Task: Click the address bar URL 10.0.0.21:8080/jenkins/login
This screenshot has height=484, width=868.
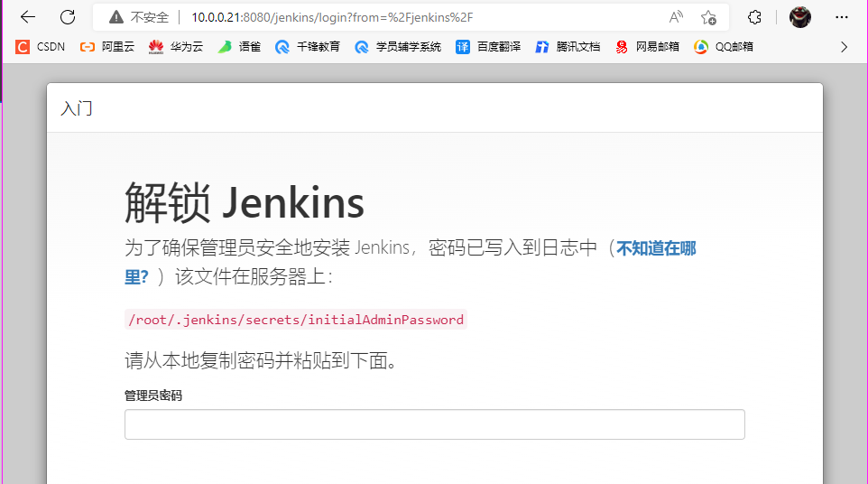Action: (332, 17)
